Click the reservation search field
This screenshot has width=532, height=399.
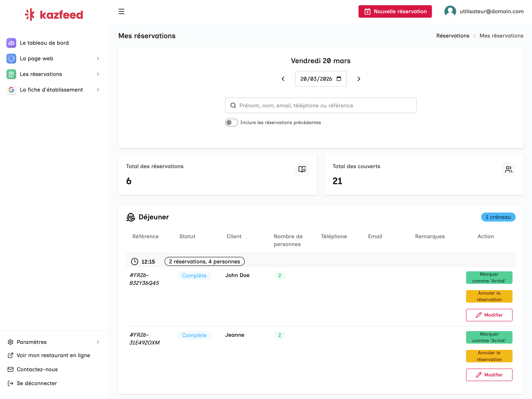pos(320,105)
